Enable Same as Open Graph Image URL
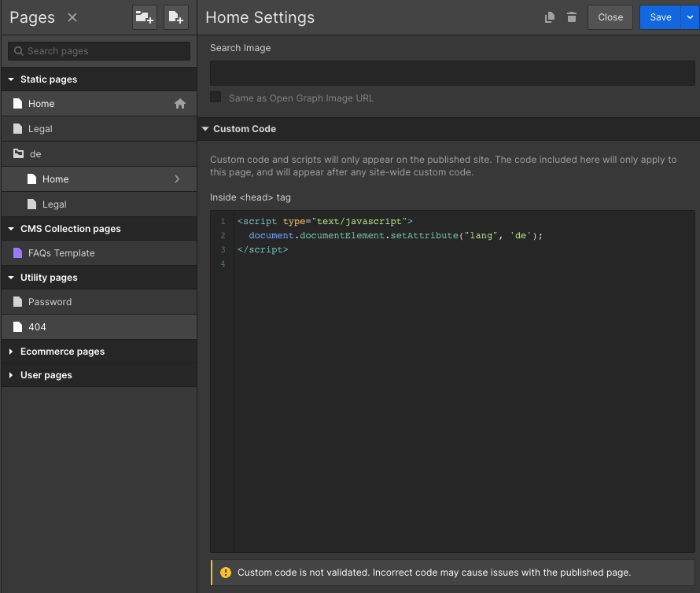Screen dimensions: 700x593 pos(216,98)
